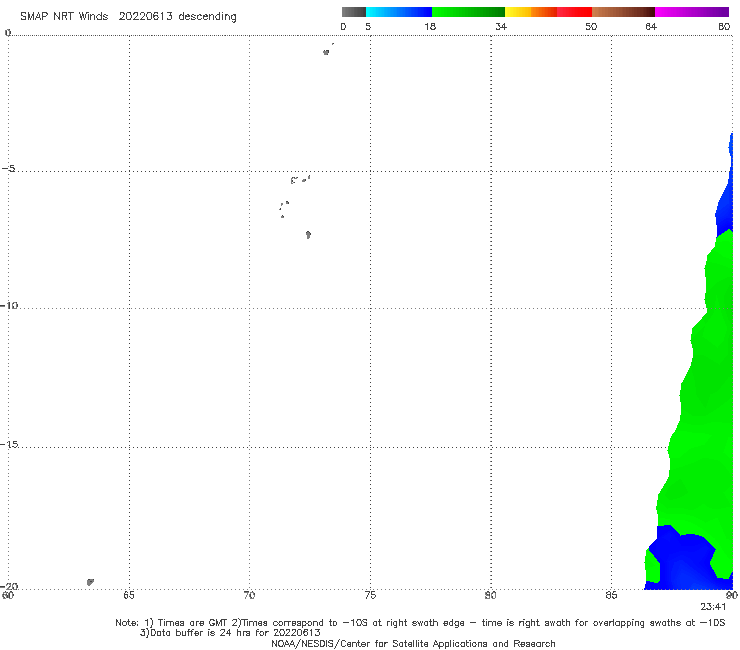Image resolution: width=740 pixels, height=650 pixels.
Task: Click the latitude label '-15'
Action: 9,444
